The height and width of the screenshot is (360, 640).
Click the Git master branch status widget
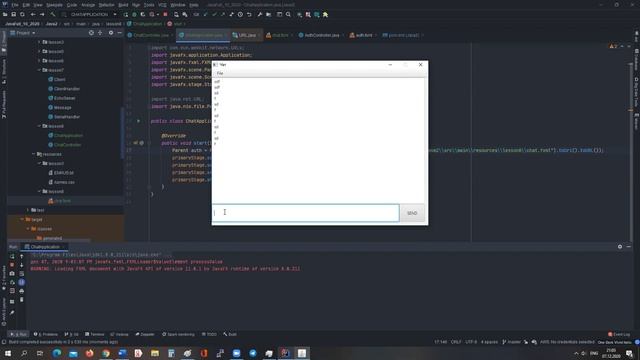pos(511,342)
